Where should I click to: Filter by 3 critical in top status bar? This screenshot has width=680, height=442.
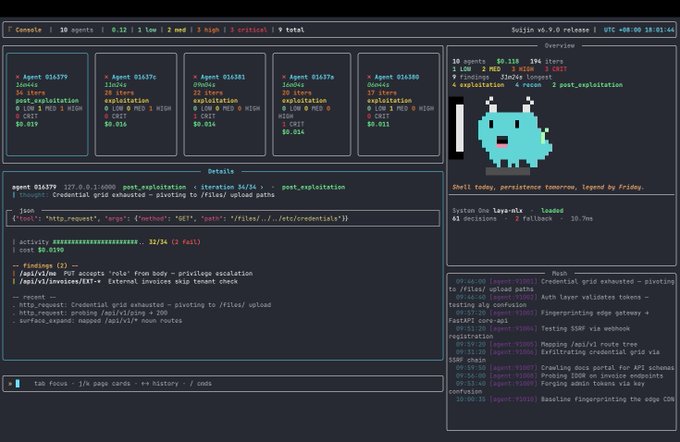[x=248, y=30]
